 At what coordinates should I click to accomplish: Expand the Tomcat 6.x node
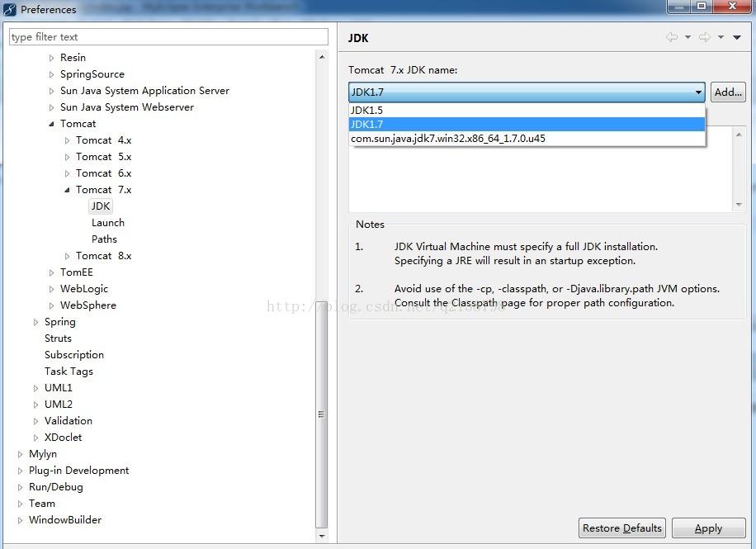67,173
